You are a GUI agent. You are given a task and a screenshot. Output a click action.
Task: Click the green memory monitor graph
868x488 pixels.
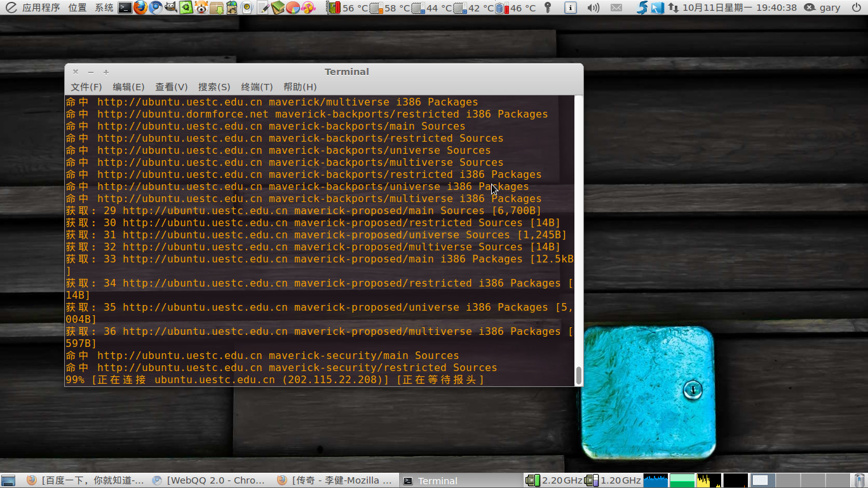click(682, 480)
